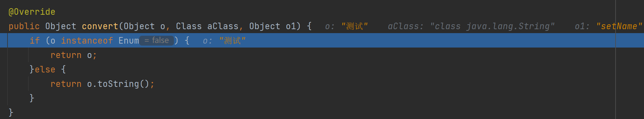This screenshot has width=644, height=119.
Task: Click inline hint o1: "setName"
Action: (609, 26)
